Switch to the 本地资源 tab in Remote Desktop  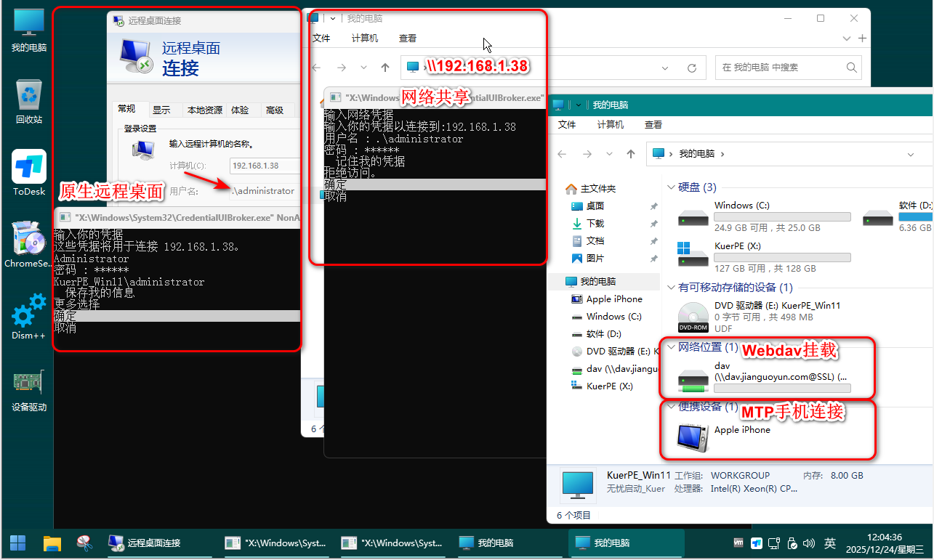click(x=204, y=110)
